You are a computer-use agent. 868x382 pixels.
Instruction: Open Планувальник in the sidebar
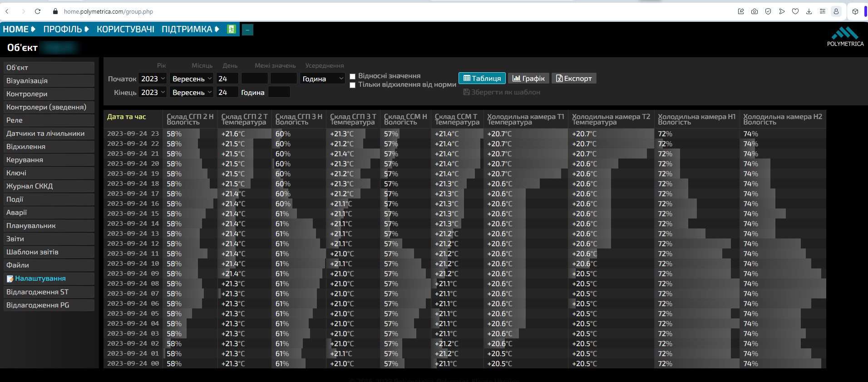click(x=49, y=226)
